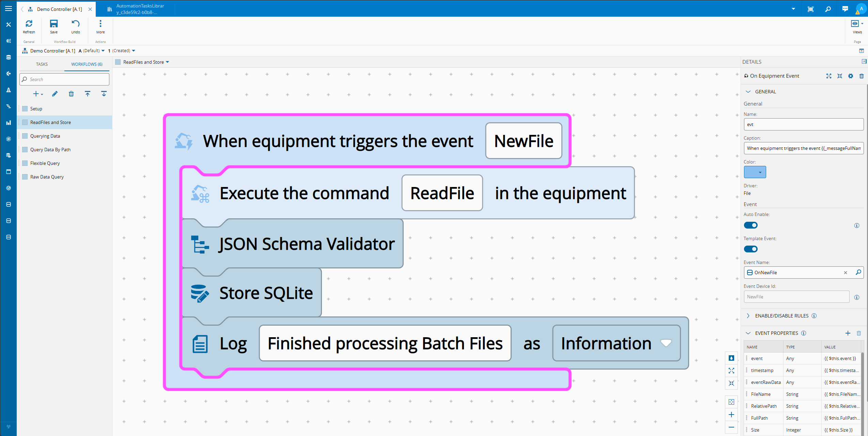Open the main hamburger menu
This screenshot has width=868, height=436.
pos(9,9)
